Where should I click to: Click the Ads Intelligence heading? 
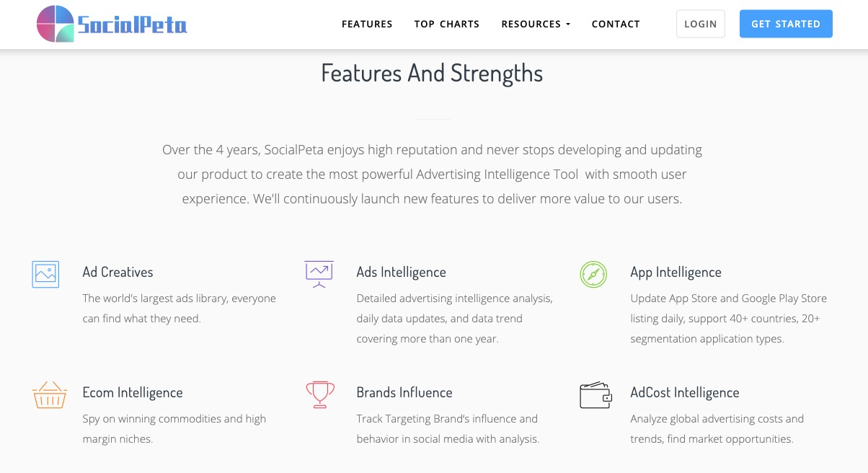(x=401, y=272)
